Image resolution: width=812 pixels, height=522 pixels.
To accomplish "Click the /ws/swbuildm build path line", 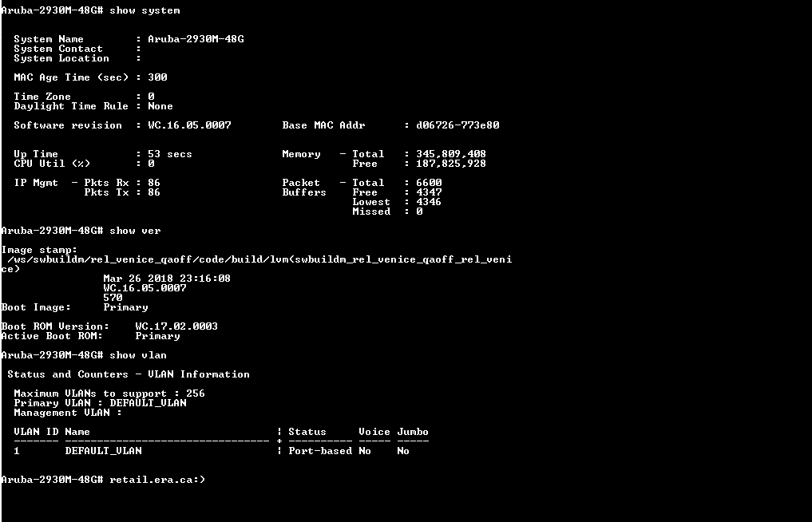I will pyautogui.click(x=259, y=259).
